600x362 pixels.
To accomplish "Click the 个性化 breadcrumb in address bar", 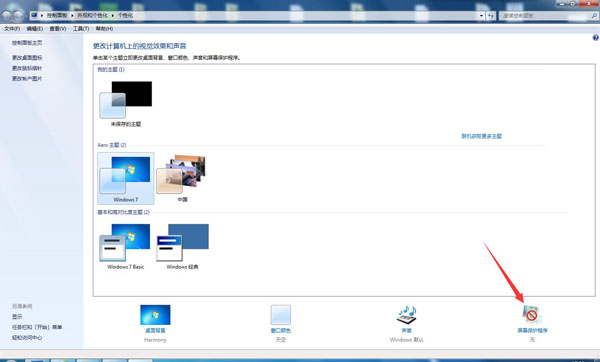I will pos(125,15).
